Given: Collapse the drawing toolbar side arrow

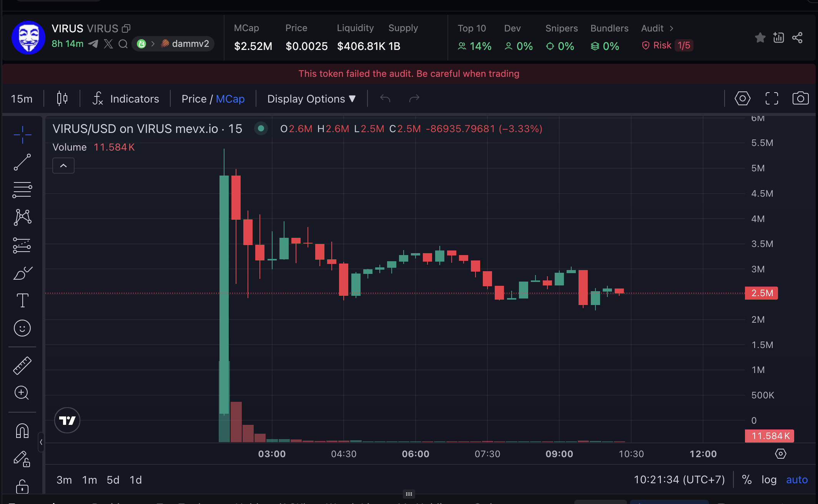Looking at the screenshot, I should [x=41, y=442].
